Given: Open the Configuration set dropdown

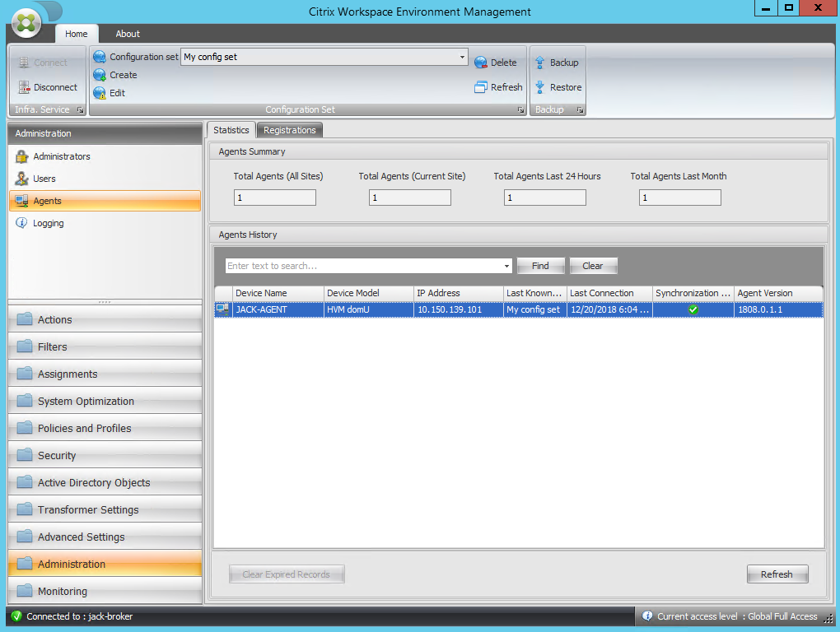Looking at the screenshot, I should (463, 57).
